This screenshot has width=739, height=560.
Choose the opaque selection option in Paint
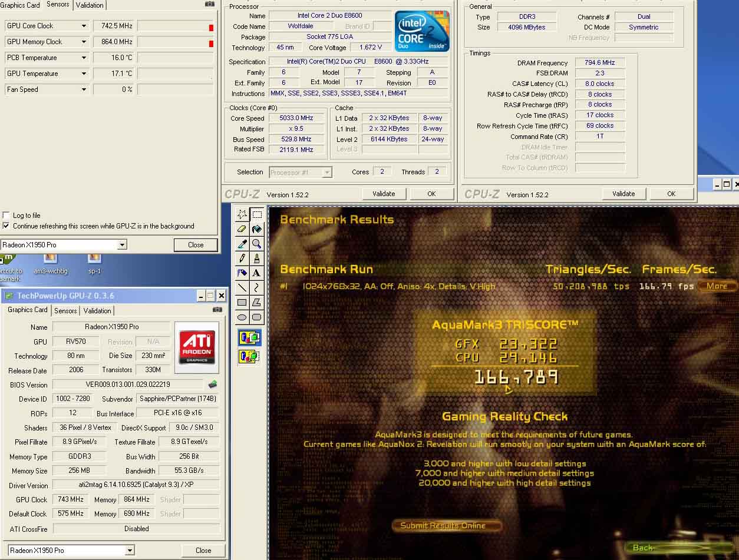point(249,338)
